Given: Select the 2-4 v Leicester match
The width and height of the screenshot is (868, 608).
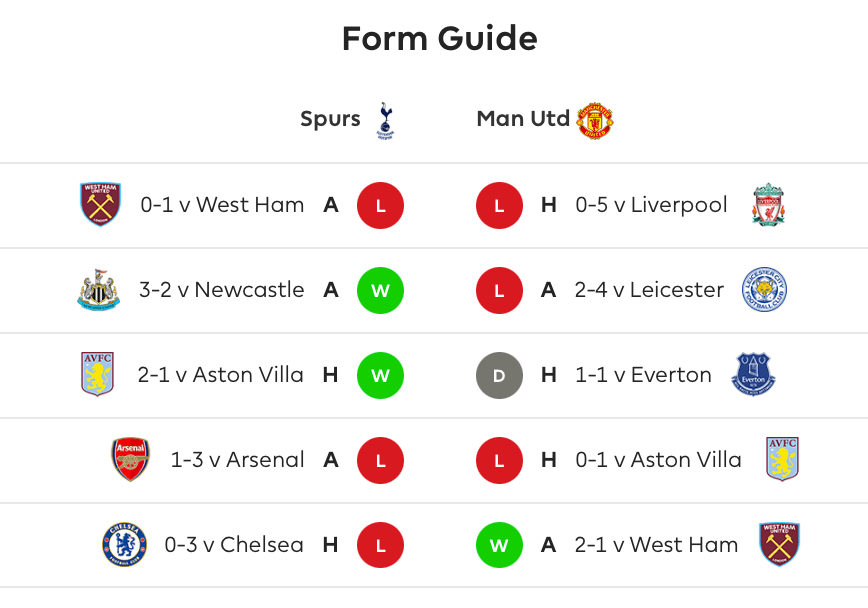Looking at the screenshot, I should coord(649,290).
